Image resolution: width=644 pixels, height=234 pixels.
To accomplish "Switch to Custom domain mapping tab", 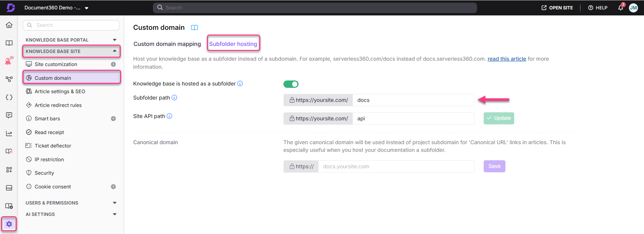I will coord(167,44).
